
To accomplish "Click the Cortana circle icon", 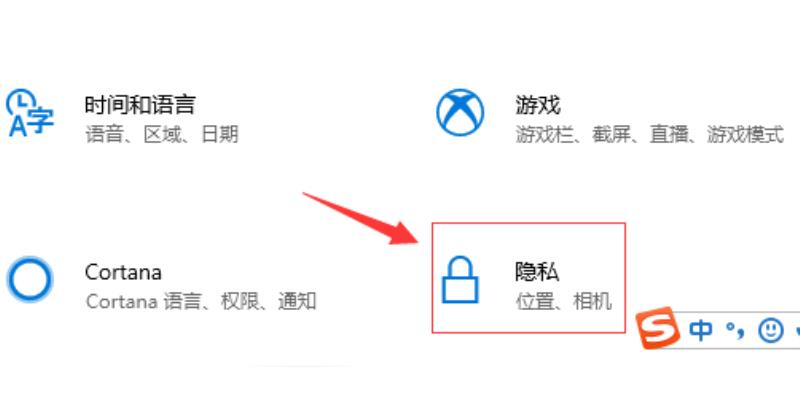I will tap(30, 279).
